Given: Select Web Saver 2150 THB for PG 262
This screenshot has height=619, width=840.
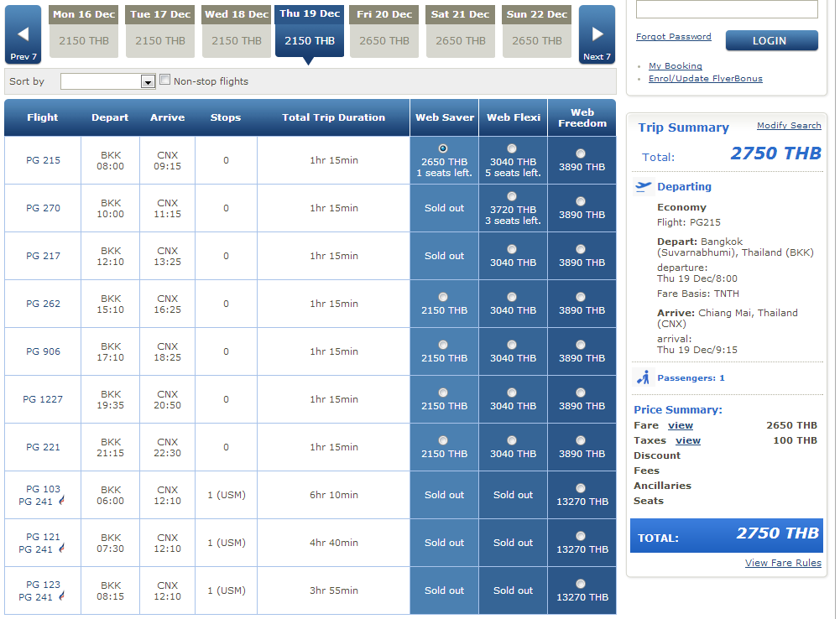Looking at the screenshot, I should click(x=443, y=297).
